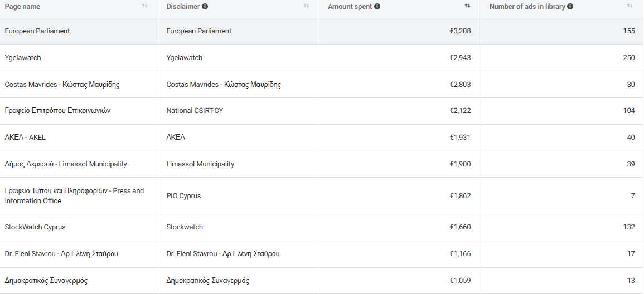This screenshot has width=644, height=294.
Task: Click the Page name column header
Action: click(x=23, y=7)
